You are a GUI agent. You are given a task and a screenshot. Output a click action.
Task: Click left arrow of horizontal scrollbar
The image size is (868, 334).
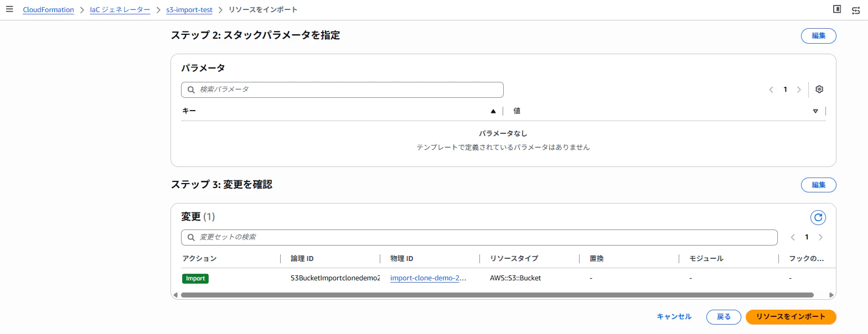(175, 295)
